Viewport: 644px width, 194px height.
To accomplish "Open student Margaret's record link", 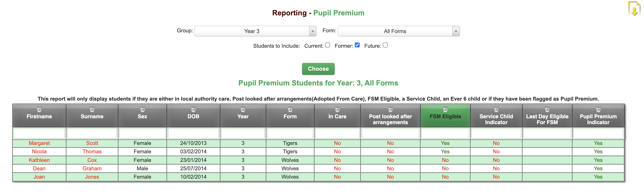I will tap(39, 143).
